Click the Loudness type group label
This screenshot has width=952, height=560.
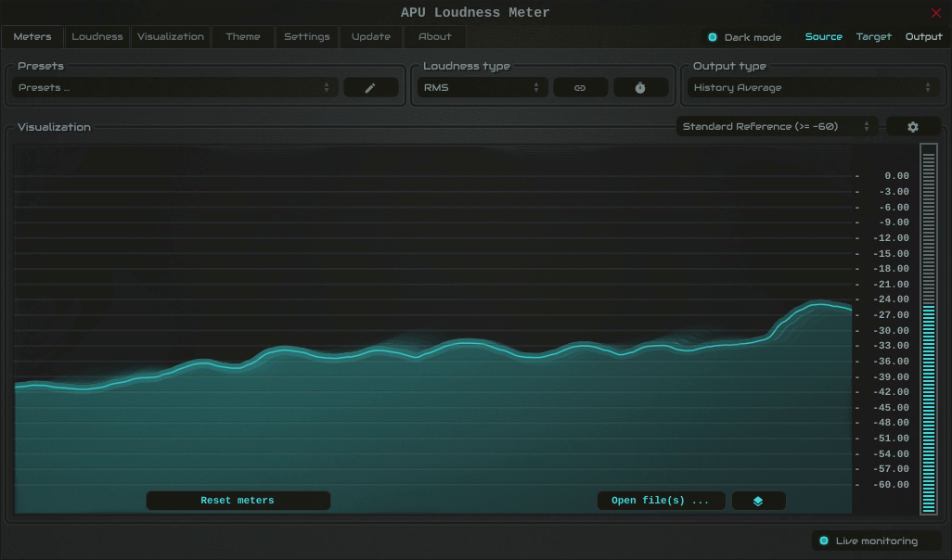pos(467,66)
